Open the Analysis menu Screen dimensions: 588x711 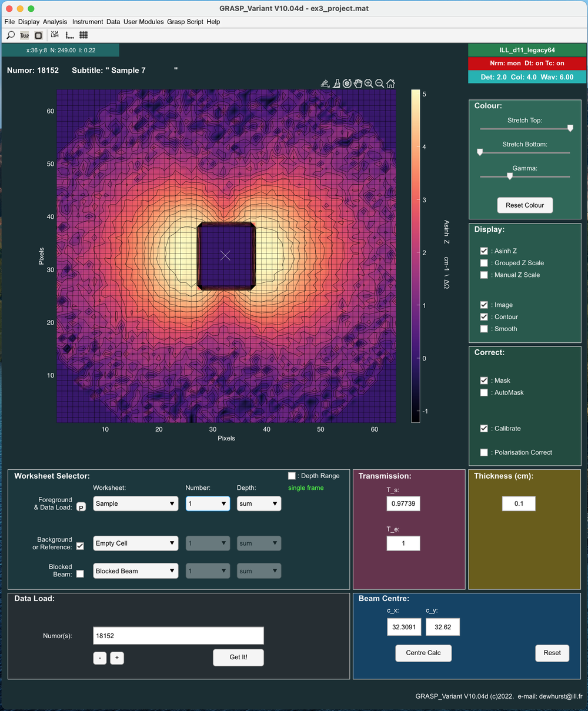[x=55, y=22]
